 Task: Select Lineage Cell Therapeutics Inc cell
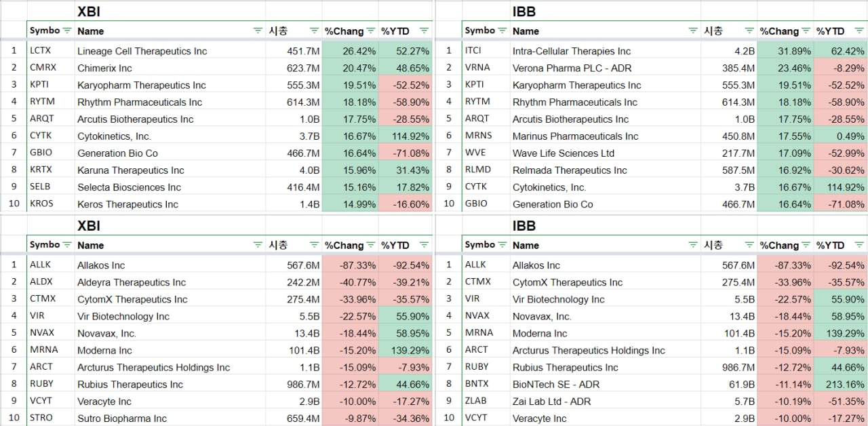[170, 51]
